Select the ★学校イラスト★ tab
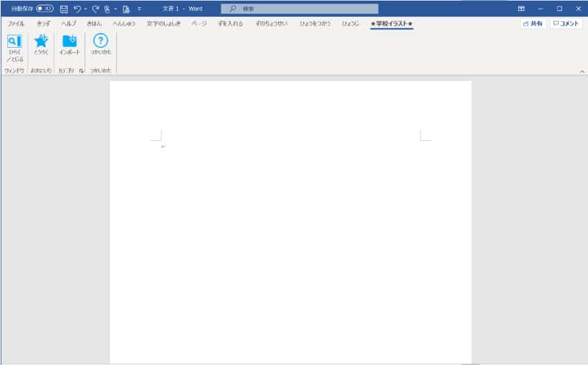Screen dimensions: 588x365 click(392, 24)
